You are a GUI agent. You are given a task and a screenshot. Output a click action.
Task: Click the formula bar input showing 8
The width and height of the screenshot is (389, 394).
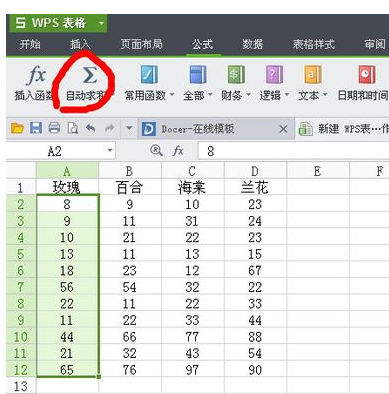click(x=293, y=151)
